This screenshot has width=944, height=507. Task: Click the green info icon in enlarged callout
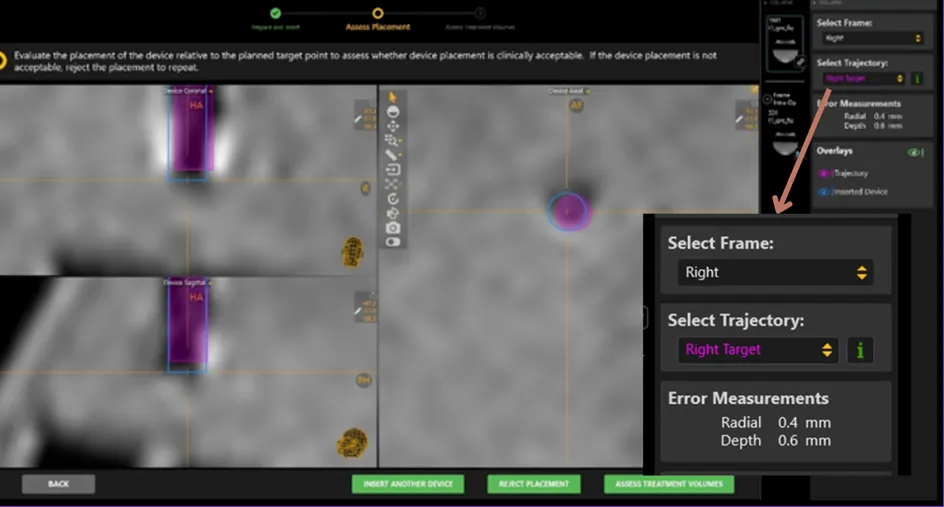pos(860,350)
